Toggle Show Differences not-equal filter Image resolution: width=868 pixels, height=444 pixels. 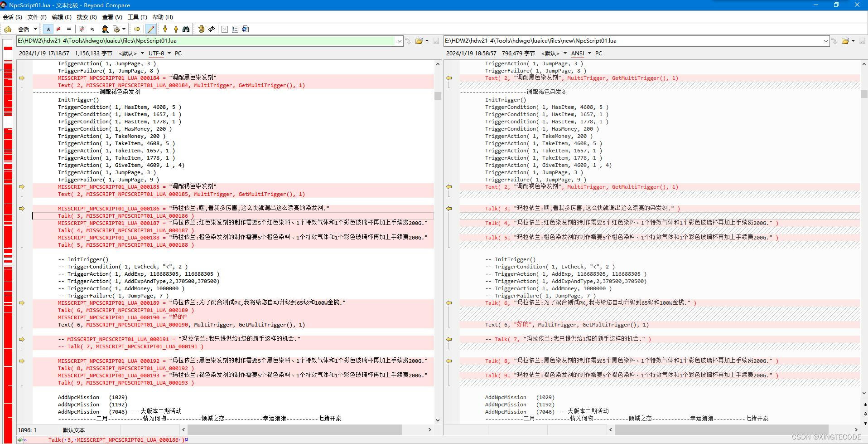[x=58, y=29]
